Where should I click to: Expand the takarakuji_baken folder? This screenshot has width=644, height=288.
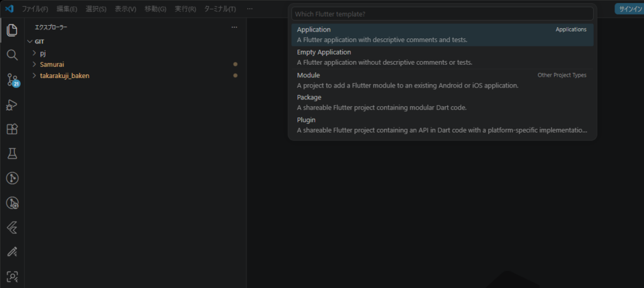64,75
